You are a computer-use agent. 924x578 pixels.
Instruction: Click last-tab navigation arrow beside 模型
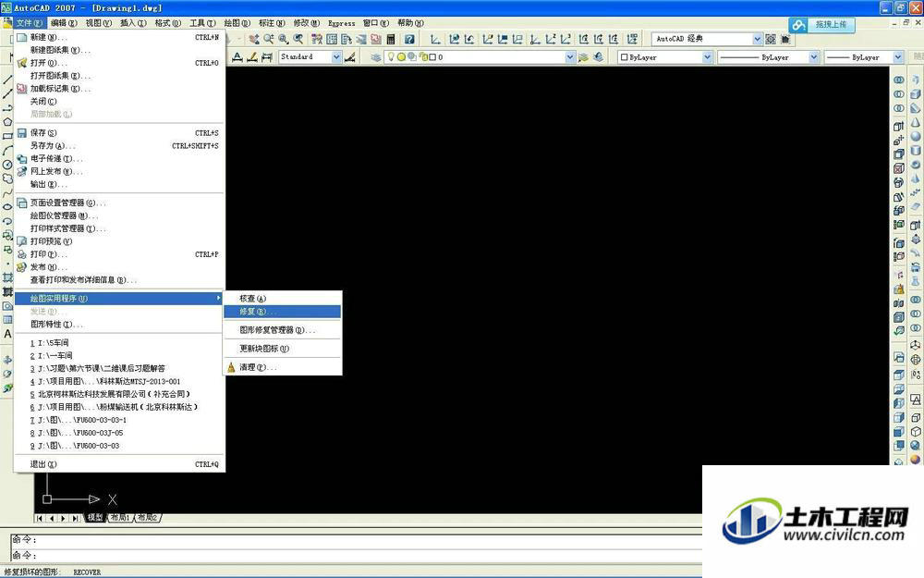point(75,518)
